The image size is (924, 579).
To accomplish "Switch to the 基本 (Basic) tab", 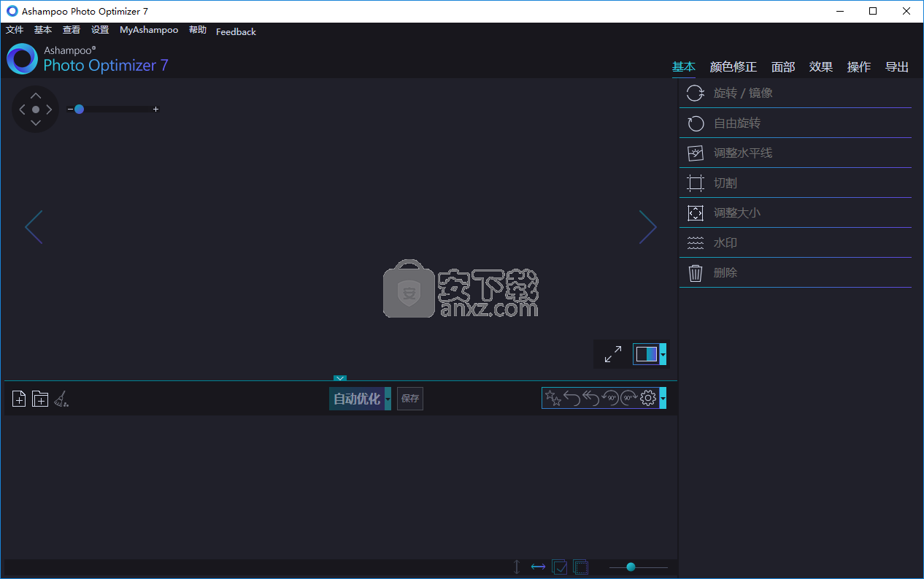I will click(684, 66).
